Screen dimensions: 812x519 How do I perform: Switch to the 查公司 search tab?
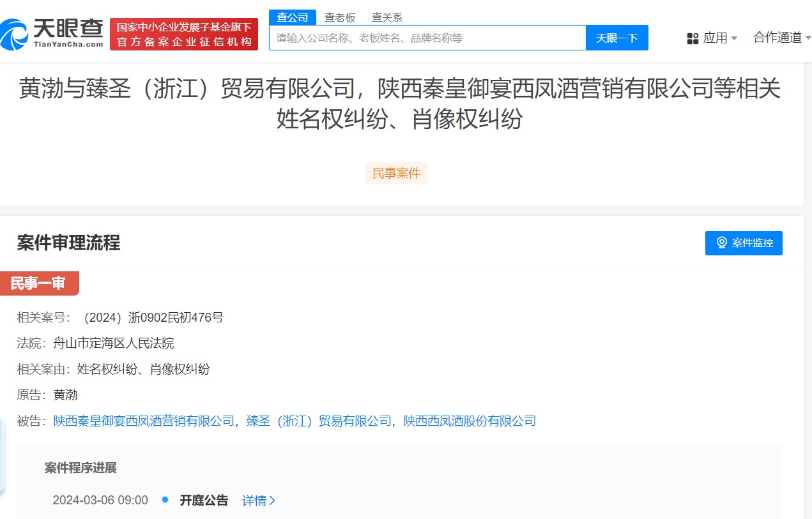pos(293,17)
